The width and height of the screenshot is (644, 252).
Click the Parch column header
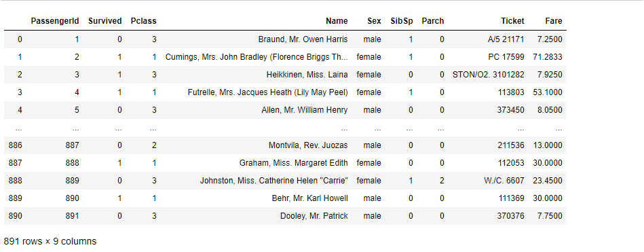tap(433, 21)
